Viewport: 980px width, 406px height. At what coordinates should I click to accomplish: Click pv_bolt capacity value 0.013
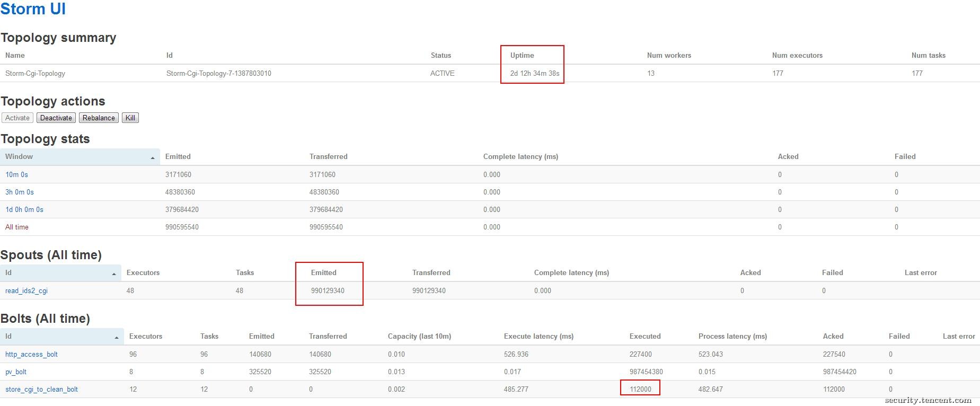point(396,372)
